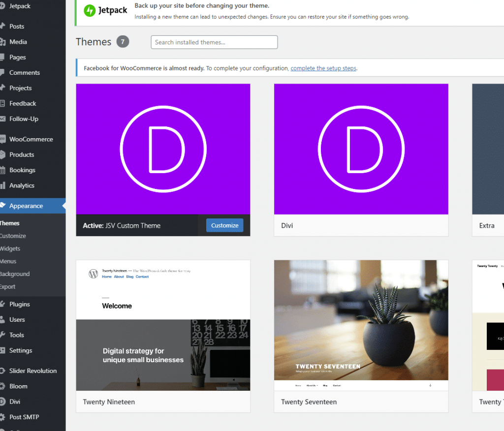Image resolution: width=504 pixels, height=431 pixels.
Task: Open the Twenty Nineteen theme preview
Action: [x=163, y=325]
